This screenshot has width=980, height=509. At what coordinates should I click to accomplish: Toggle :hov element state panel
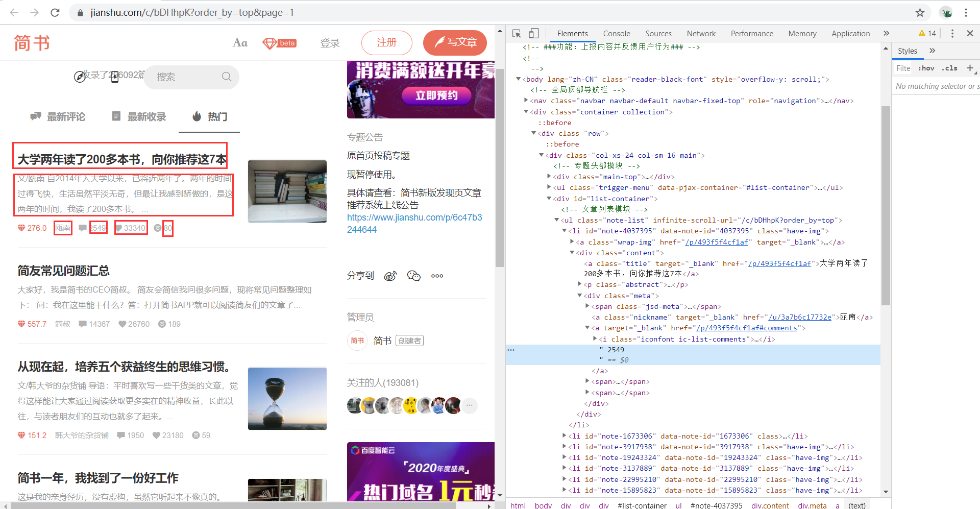click(x=926, y=68)
